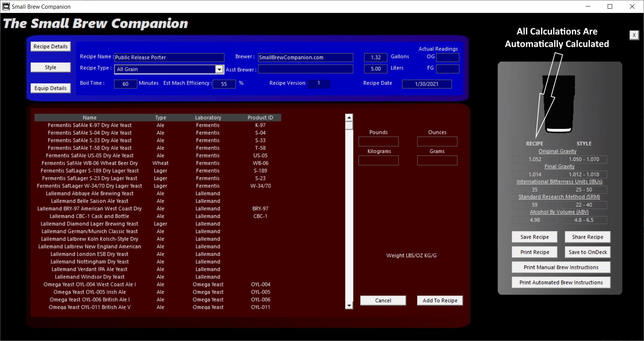Save recipe to OnDeck
The image size is (644, 341).
coord(587,252)
